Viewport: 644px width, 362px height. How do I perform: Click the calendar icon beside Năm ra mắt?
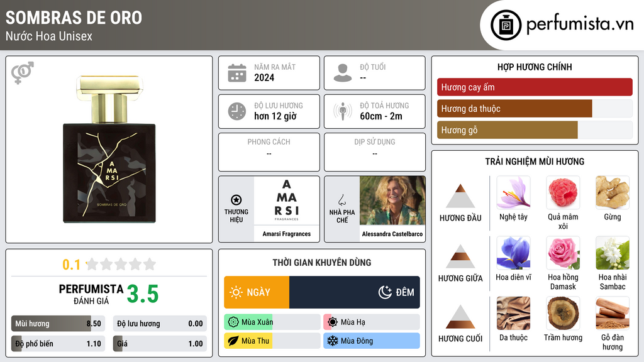pyautogui.click(x=237, y=73)
